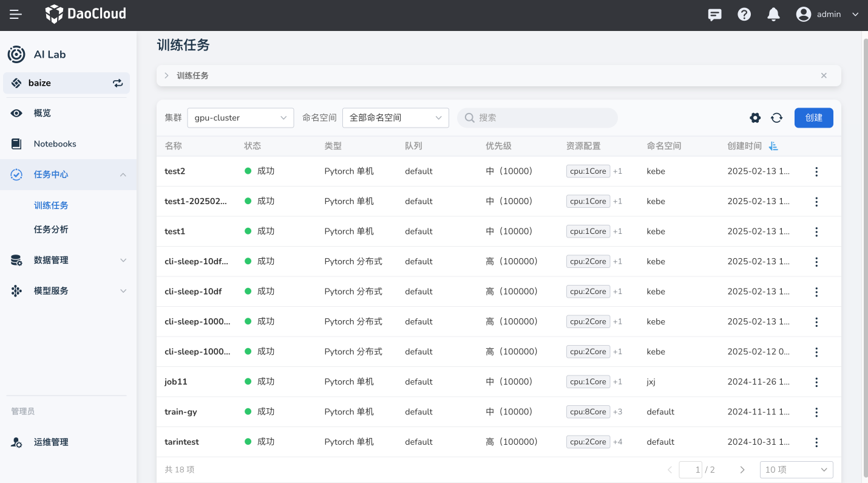
Task: Open the job11 task link
Action: (x=176, y=382)
